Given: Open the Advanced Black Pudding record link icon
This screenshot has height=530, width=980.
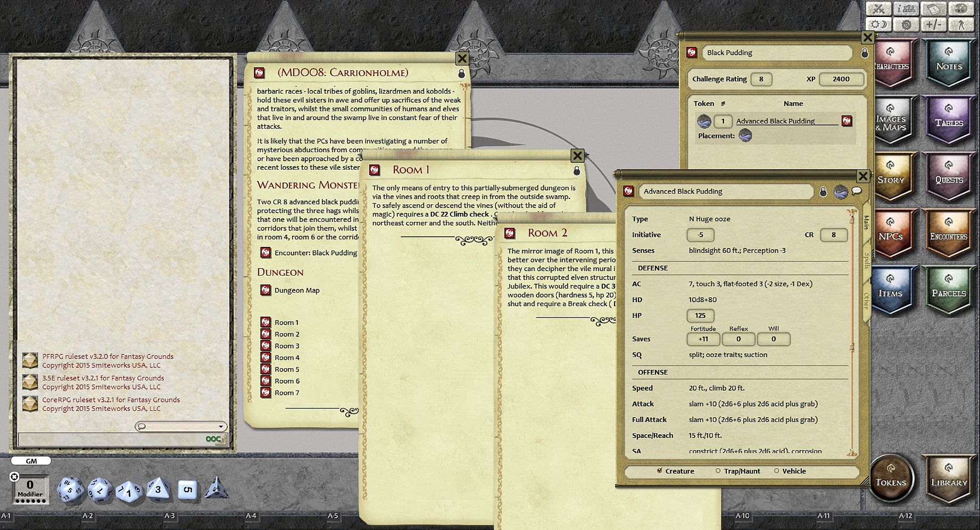Looking at the screenshot, I should tap(847, 121).
